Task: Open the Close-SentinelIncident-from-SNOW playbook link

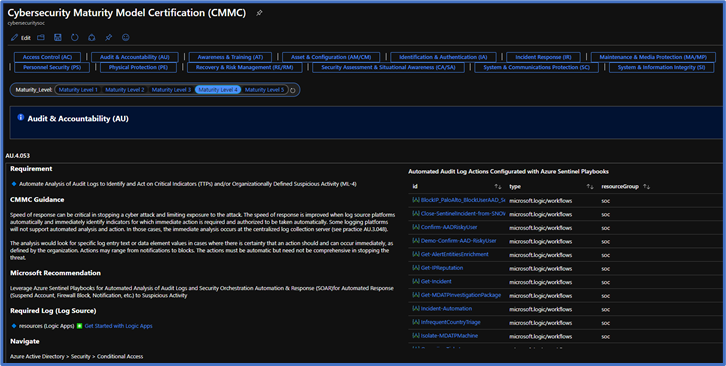Action: coord(463,214)
